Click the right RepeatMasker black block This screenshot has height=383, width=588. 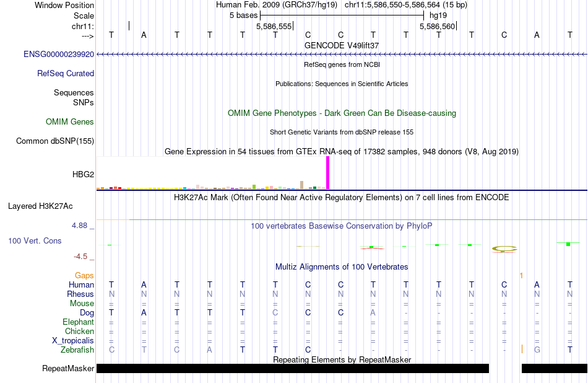coord(555,368)
